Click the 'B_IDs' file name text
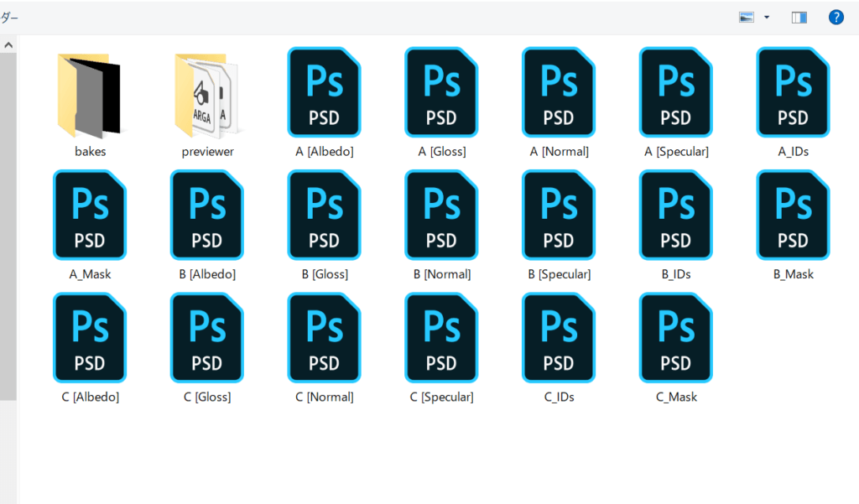The image size is (859, 504). tap(676, 274)
